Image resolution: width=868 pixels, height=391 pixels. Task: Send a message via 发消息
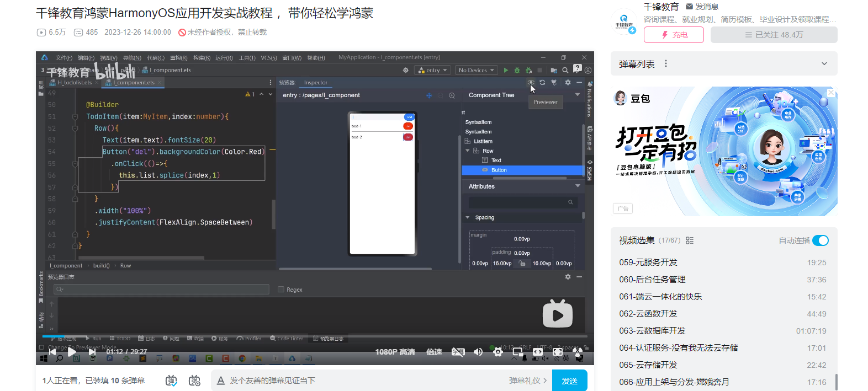702,7
